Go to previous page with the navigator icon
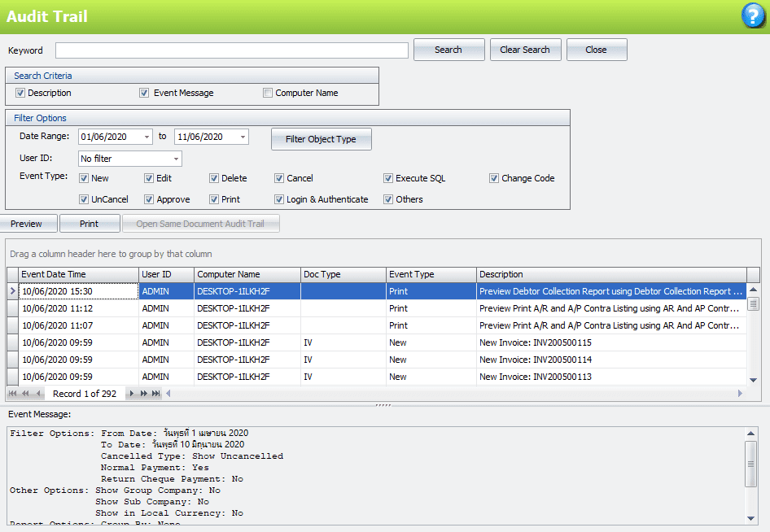Viewport: 770px width, 532px height. point(24,393)
